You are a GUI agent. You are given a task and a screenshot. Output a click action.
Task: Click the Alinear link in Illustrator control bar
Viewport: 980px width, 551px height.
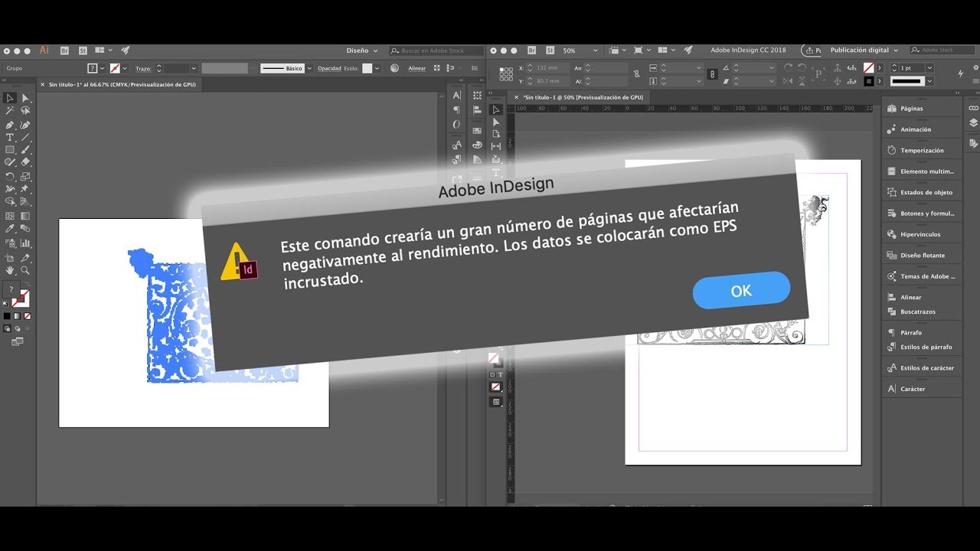pos(416,68)
